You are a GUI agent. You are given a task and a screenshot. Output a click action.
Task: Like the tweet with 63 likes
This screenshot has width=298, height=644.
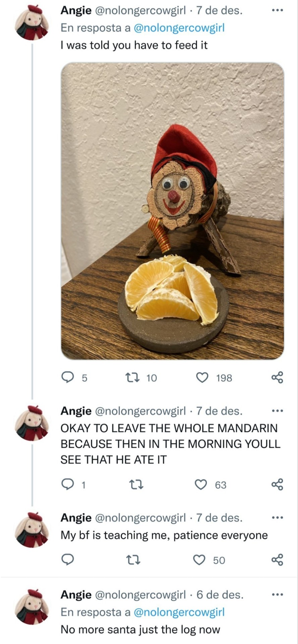pos(201,485)
